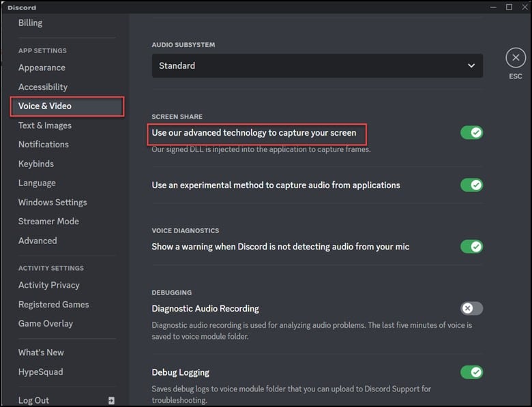Disable the Debug Logging toggle
Image resolution: width=532 pixels, height=407 pixels.
pos(471,372)
